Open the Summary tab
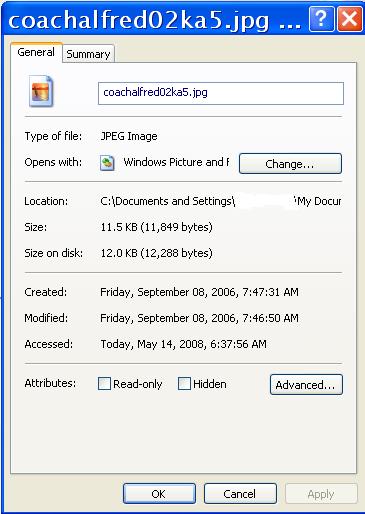This screenshot has width=365, height=514. 88,54
